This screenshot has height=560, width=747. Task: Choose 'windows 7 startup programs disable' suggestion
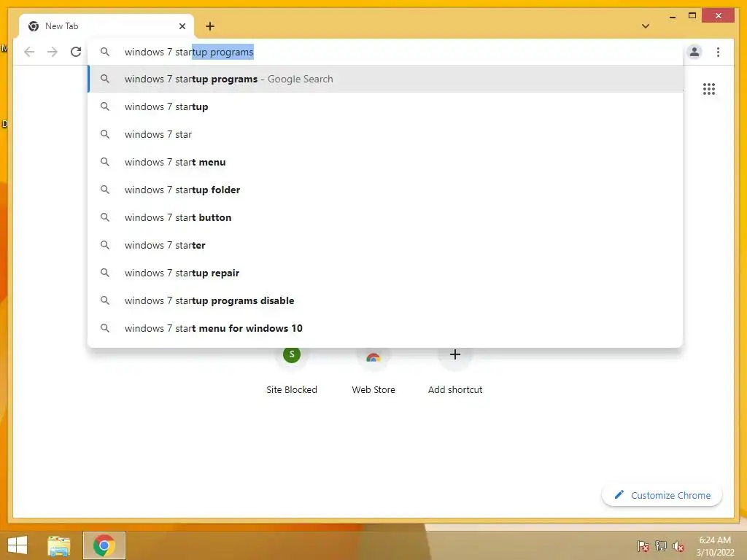385,300
